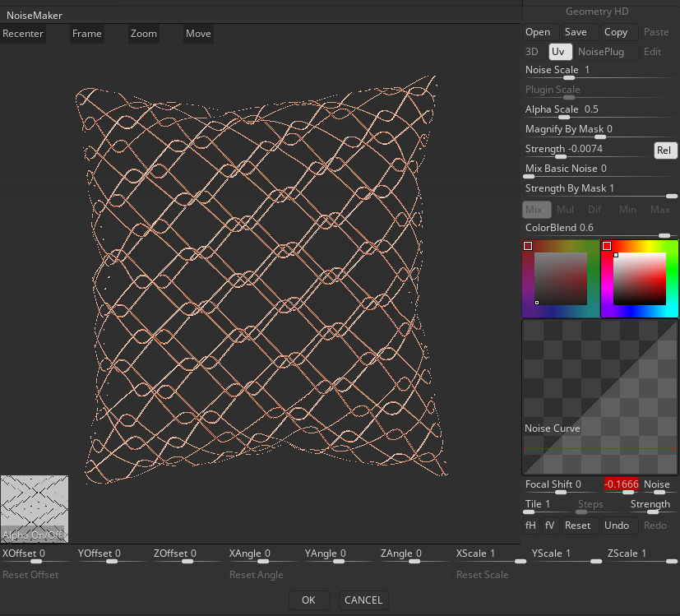The width and height of the screenshot is (680, 616).
Task: Flip the curve horizontally with fH
Action: coord(531,526)
